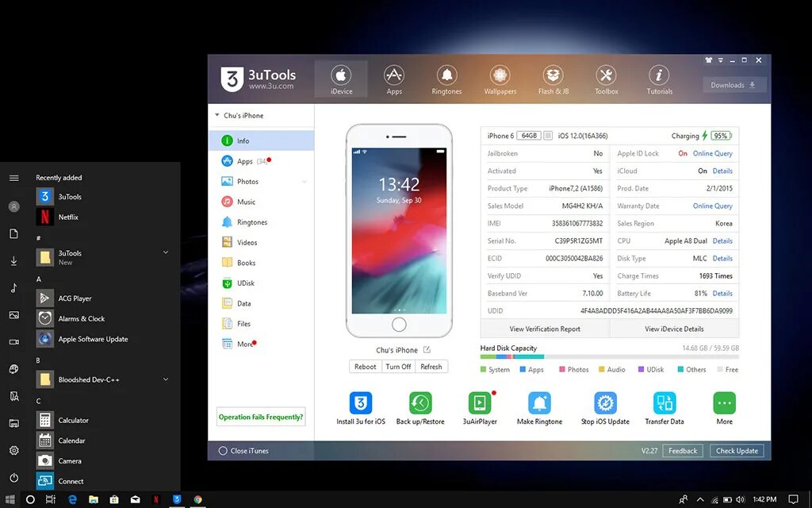Open the Wallpapers tab
812x508 pixels.
(500, 79)
